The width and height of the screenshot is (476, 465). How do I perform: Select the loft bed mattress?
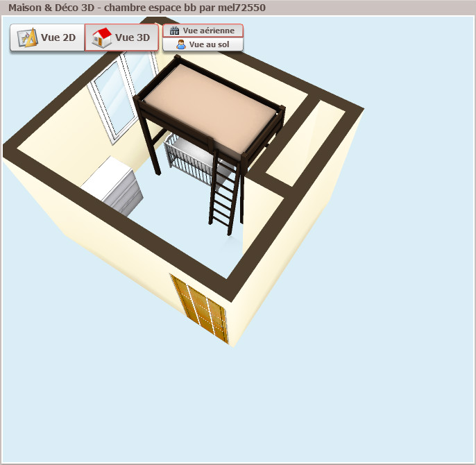pos(210,106)
